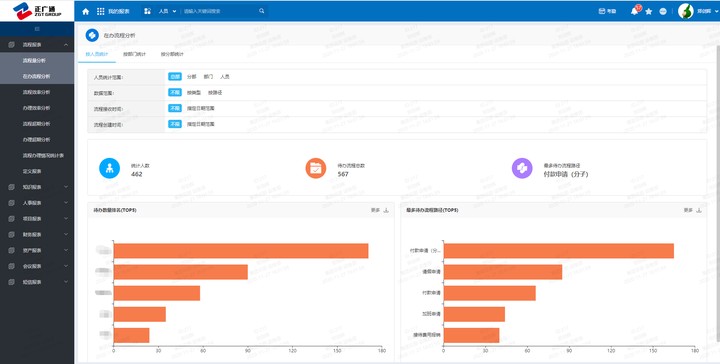Download the 待办数量排名 chart
The height and width of the screenshot is (364, 720).
pos(386,210)
